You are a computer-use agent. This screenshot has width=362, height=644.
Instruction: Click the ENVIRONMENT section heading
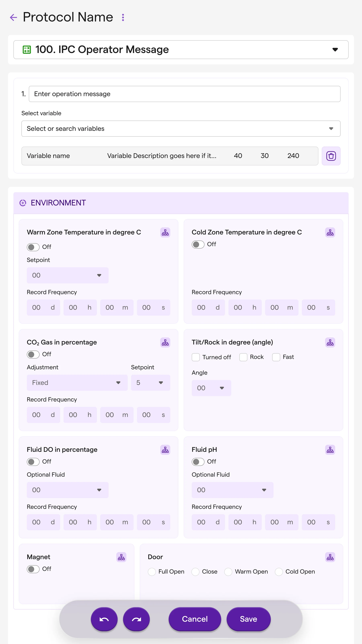58,203
